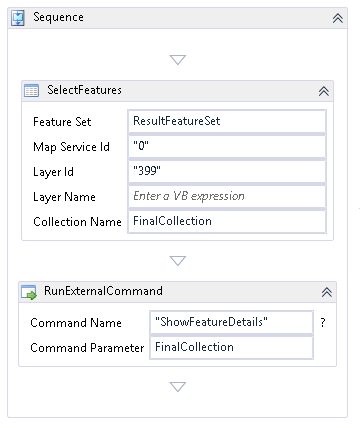This screenshot has width=360, height=428.
Task: Select the RunExternalCommand title text
Action: [x=103, y=291]
